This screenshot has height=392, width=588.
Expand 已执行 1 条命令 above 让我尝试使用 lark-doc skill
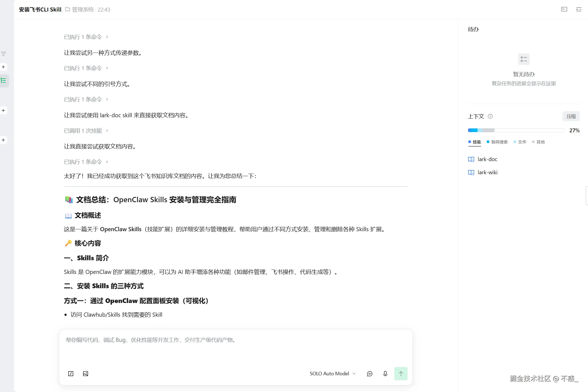[86, 99]
